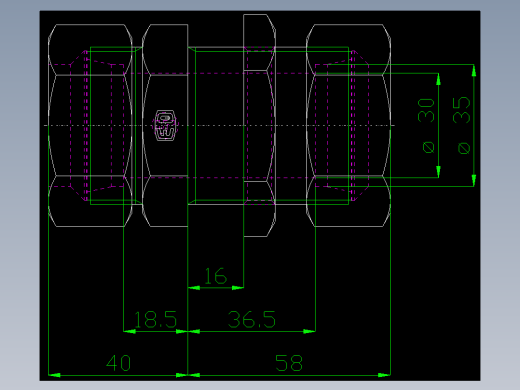Select the 36.5 dimension label
The height and width of the screenshot is (390, 520).
pyautogui.click(x=252, y=319)
